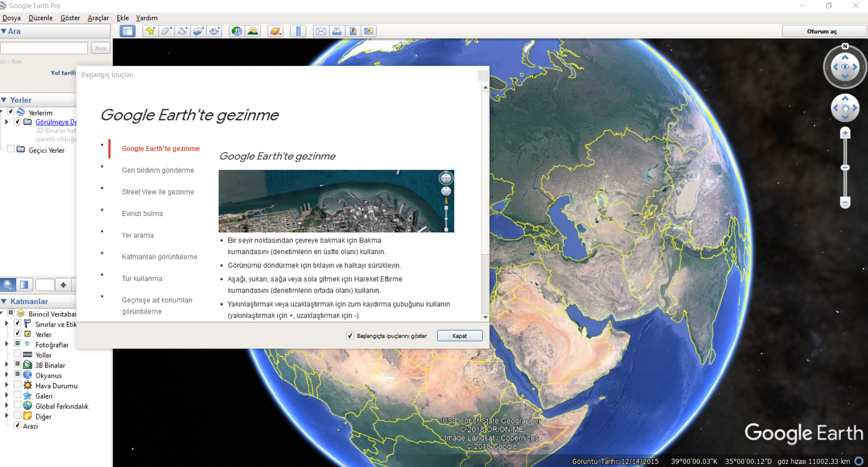
Task: Enable the Galeri layer checkbox
Action: point(18,395)
